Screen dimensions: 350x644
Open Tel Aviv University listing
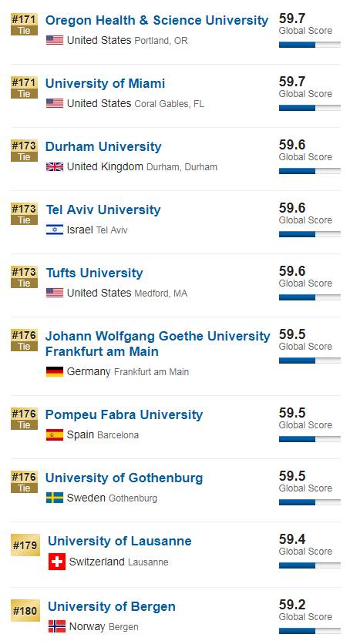(x=103, y=210)
